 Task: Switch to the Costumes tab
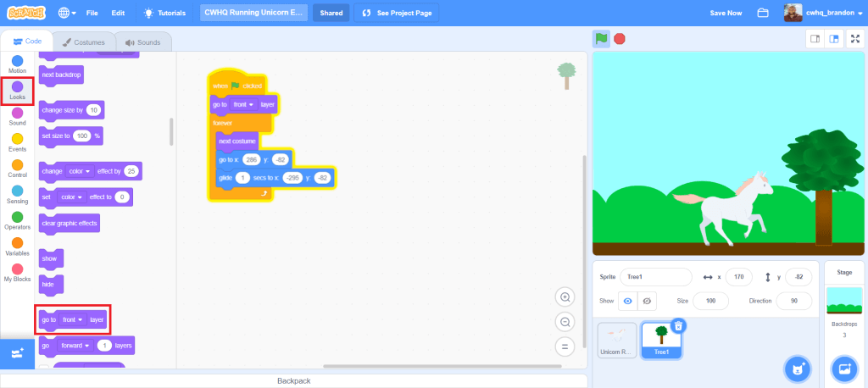click(x=82, y=42)
